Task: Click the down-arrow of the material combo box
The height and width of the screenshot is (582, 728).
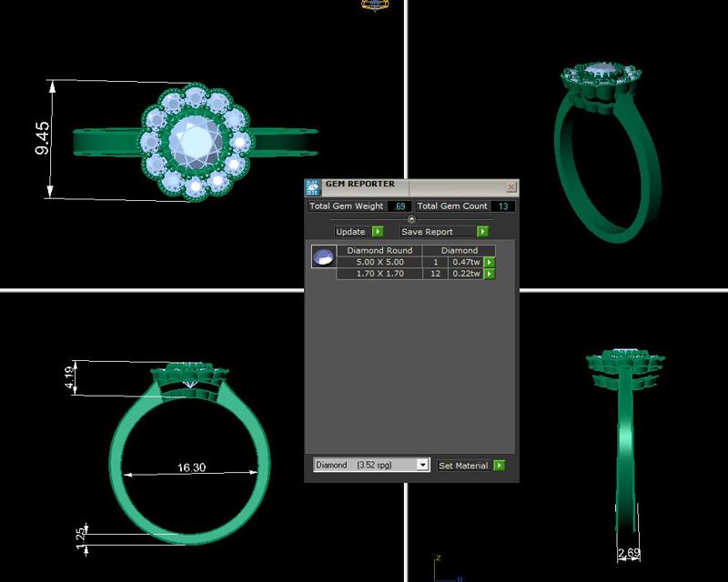Action: pyautogui.click(x=422, y=466)
